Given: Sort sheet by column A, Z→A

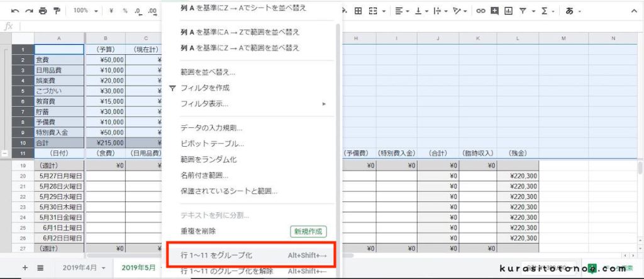Looking at the screenshot, I should pos(243,8).
